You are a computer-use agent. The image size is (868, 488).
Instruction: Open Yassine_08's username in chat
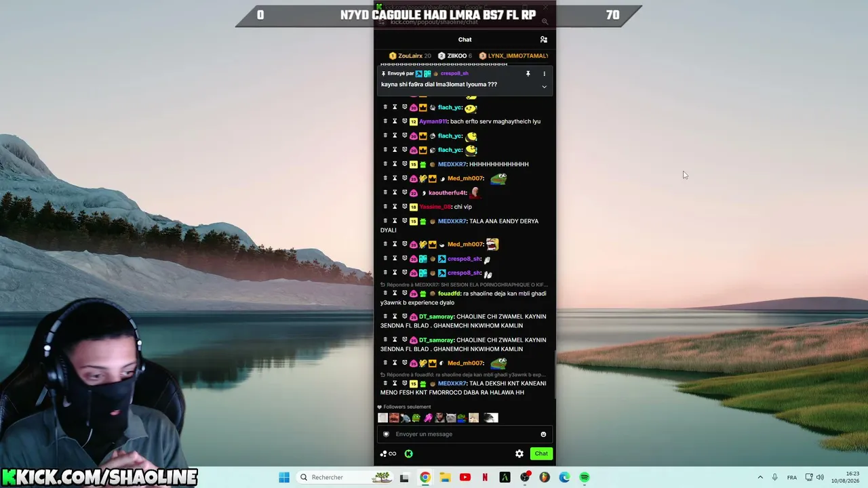(435, 207)
